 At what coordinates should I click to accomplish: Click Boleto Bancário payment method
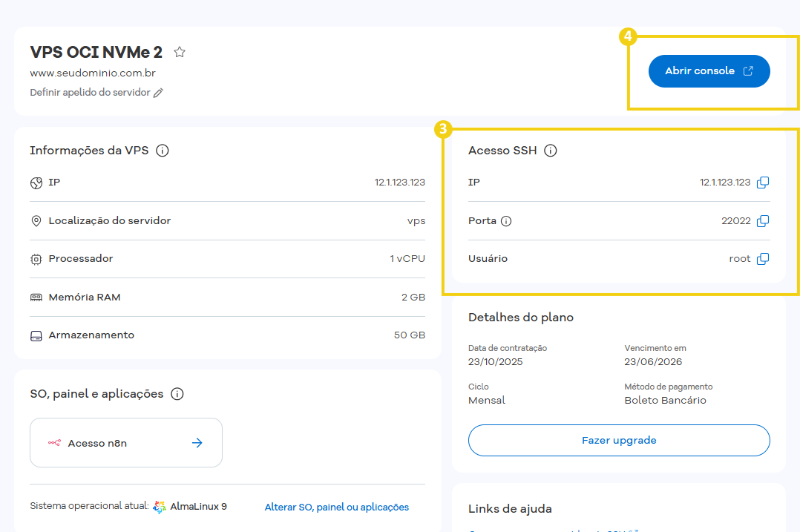[x=665, y=401]
